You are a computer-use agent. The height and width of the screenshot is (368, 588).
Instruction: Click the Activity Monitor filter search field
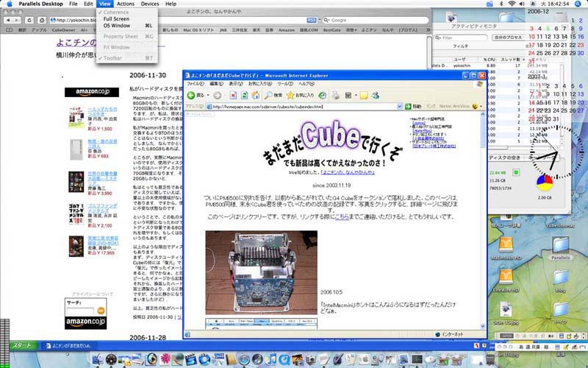(461, 38)
